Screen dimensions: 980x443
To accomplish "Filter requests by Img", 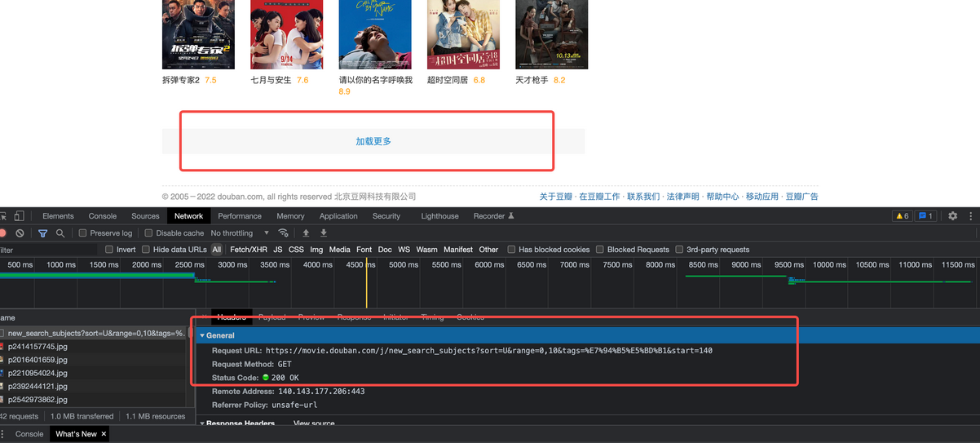I will point(316,250).
